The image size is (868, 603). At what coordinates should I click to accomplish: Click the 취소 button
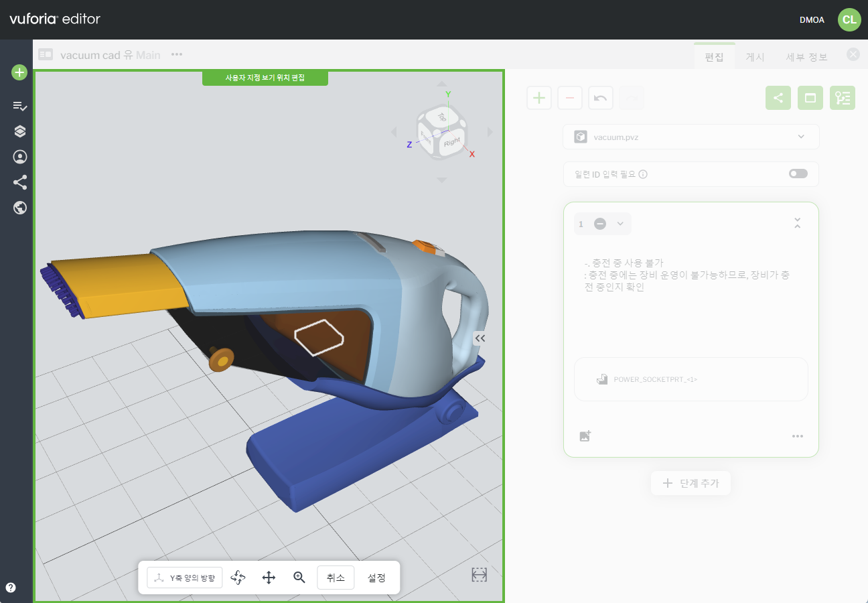click(336, 578)
